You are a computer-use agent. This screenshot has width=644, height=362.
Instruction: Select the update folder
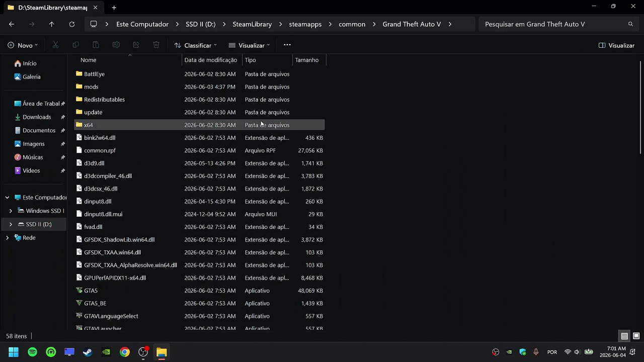pos(199,112)
